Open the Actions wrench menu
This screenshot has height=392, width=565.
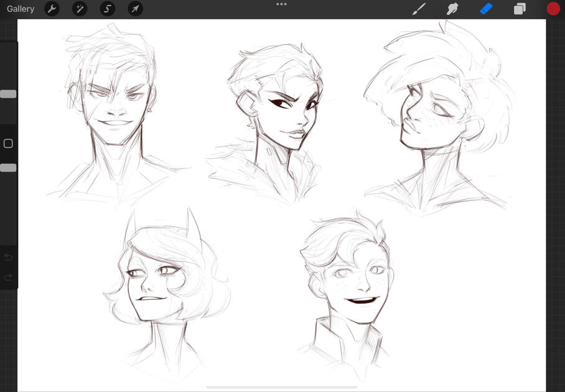tap(52, 9)
